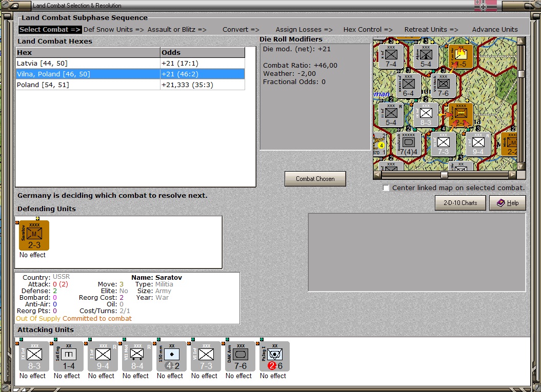This screenshot has width=541, height=392.
Task: Click the Hex column header
Action: pos(88,52)
